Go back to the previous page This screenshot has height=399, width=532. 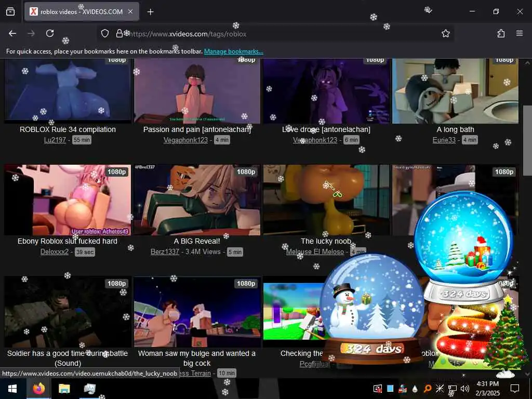[x=12, y=33]
